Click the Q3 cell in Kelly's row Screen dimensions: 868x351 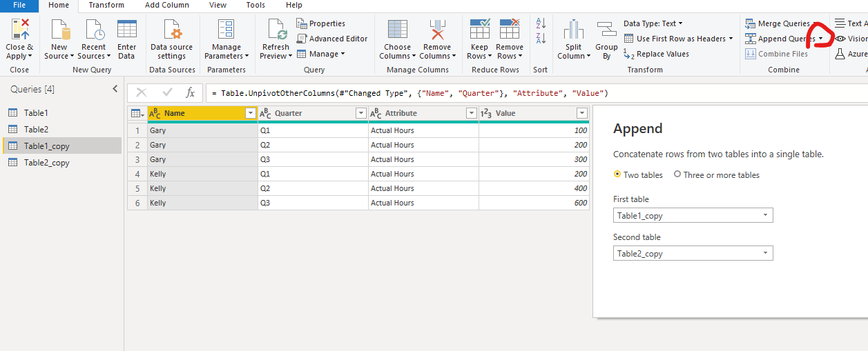[x=313, y=203]
